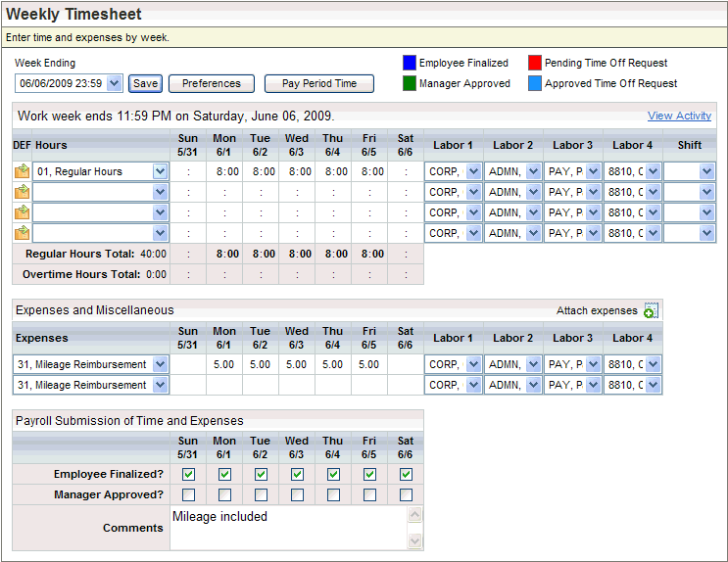The image size is (728, 562).
Task: Expand the first Mileage Reimbursement expense dropdown
Action: 160,364
